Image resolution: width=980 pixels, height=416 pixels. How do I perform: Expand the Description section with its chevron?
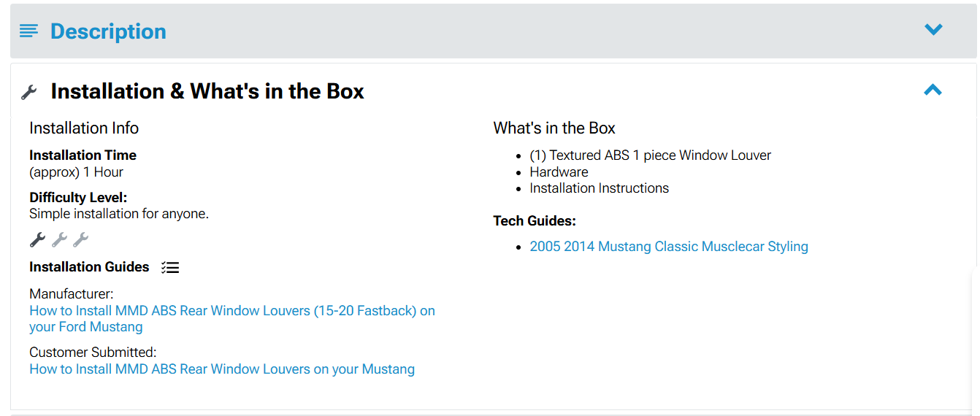[933, 30]
